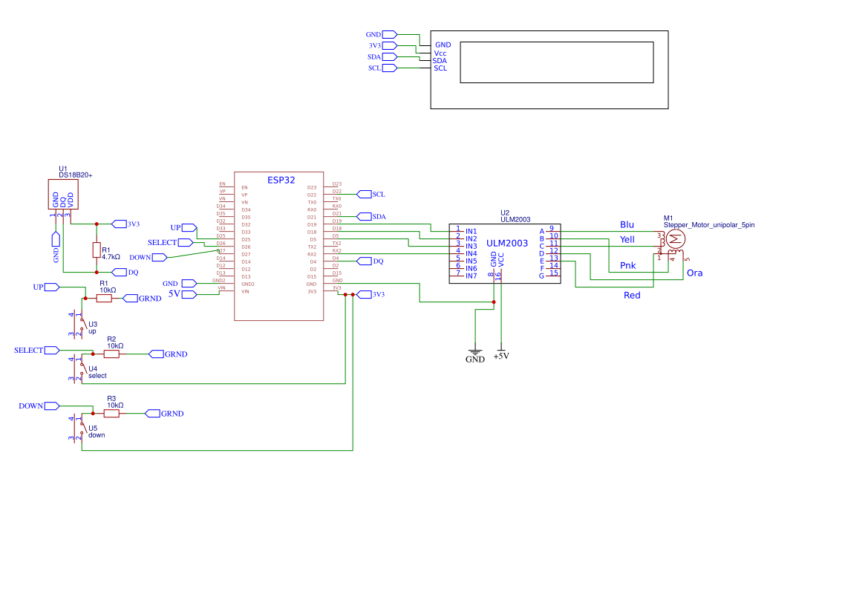Image resolution: width=868 pixels, height=615 pixels.
Task: Click the "down" label under U5
Action: pyautogui.click(x=97, y=435)
